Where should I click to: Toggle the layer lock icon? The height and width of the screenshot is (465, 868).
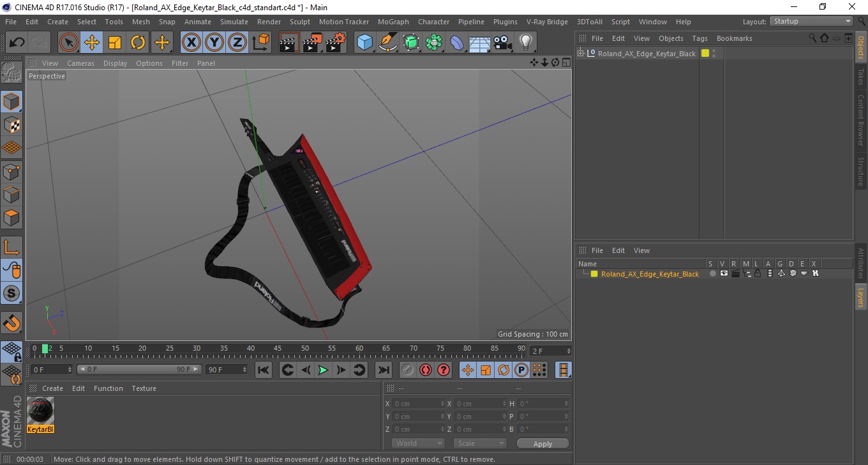(758, 273)
